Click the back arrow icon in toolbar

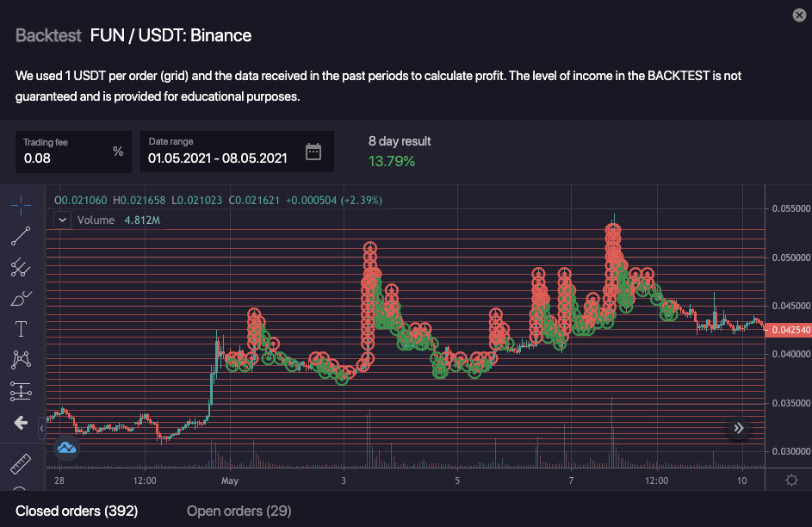coord(21,423)
